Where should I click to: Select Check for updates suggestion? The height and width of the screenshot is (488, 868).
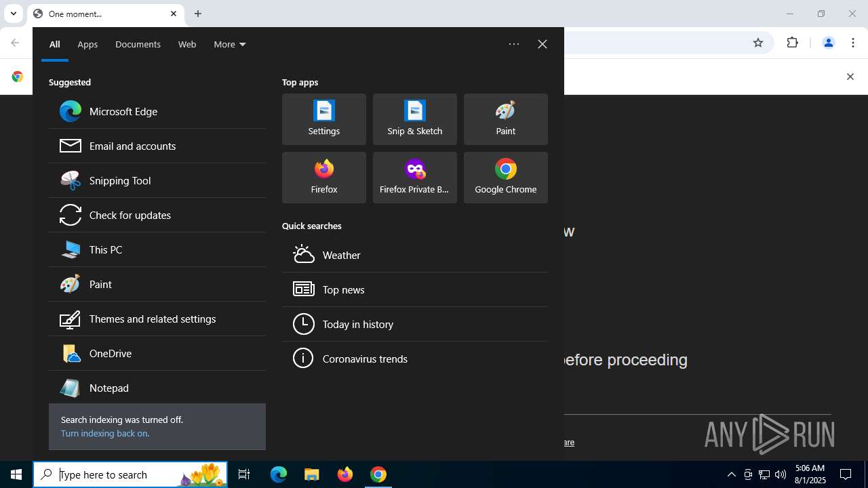coord(157,215)
